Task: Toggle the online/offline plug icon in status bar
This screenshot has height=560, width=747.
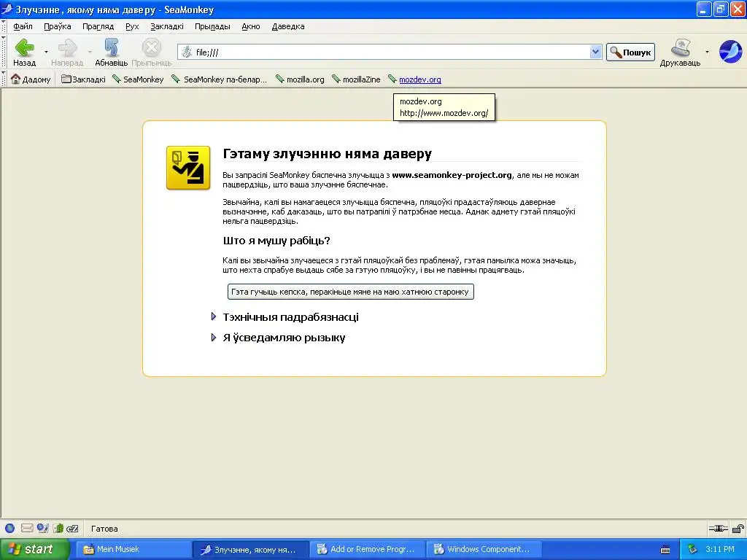Action: (718, 528)
